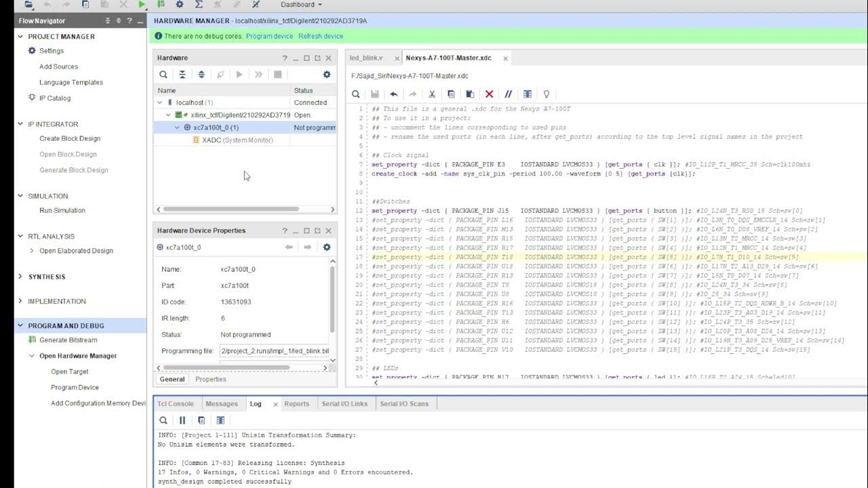This screenshot has height=488, width=868.
Task: Collapse PROJECT MANAGER section
Action: (20, 37)
